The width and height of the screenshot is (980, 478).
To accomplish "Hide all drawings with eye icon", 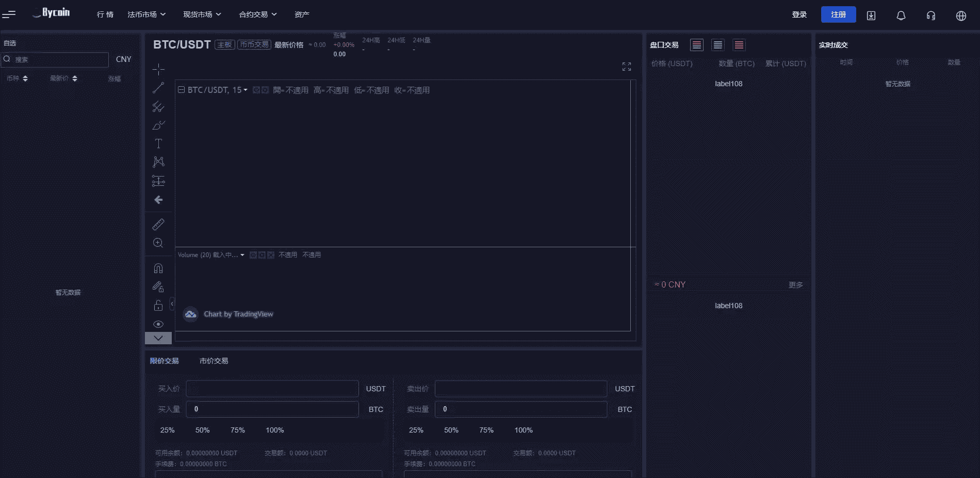I will tap(158, 324).
